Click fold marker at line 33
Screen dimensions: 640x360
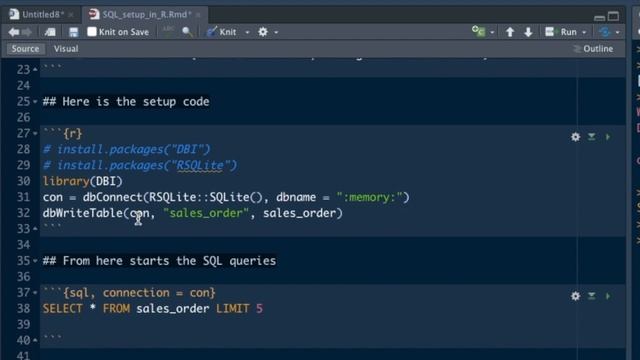(x=35, y=229)
